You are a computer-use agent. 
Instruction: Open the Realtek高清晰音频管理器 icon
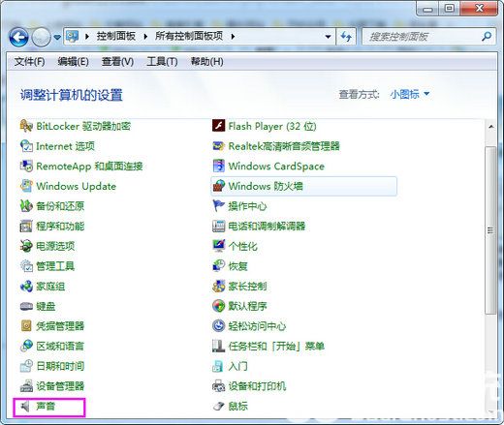point(218,146)
